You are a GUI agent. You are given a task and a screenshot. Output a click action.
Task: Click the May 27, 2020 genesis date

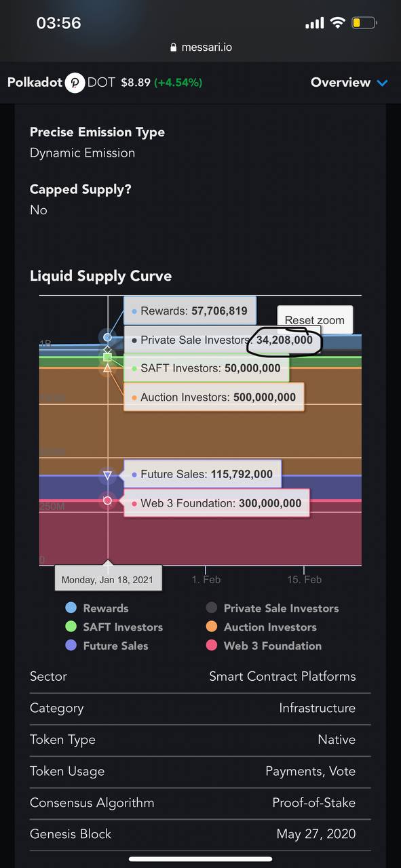point(316,833)
